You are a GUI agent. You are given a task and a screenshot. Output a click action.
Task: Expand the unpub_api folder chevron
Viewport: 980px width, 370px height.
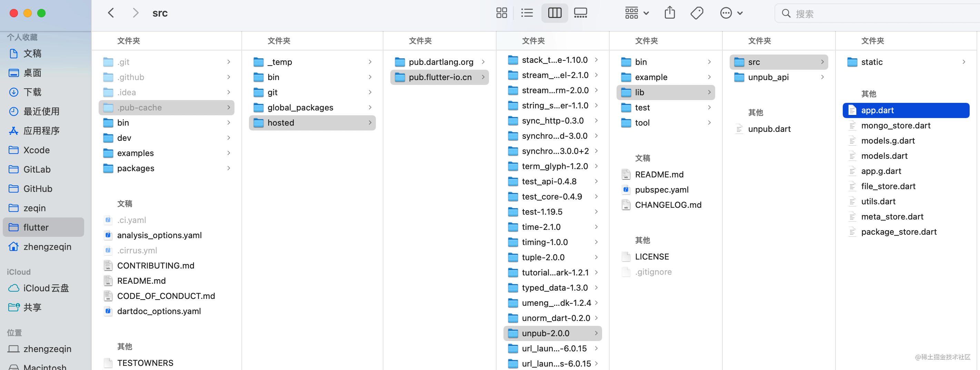(x=822, y=77)
